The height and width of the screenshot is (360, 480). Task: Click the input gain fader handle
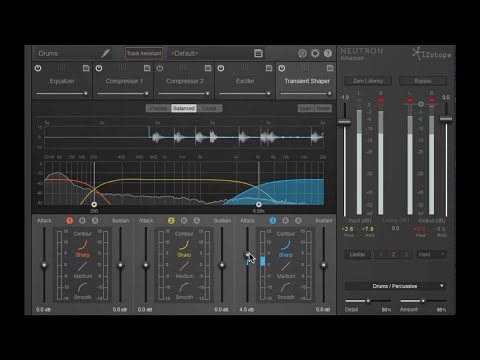[x=344, y=122]
